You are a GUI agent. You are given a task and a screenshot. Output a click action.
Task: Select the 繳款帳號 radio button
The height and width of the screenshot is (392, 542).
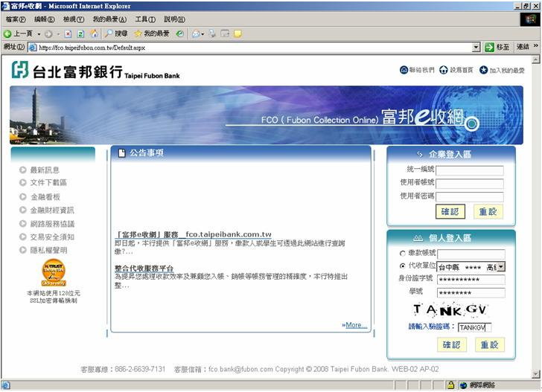click(x=403, y=254)
